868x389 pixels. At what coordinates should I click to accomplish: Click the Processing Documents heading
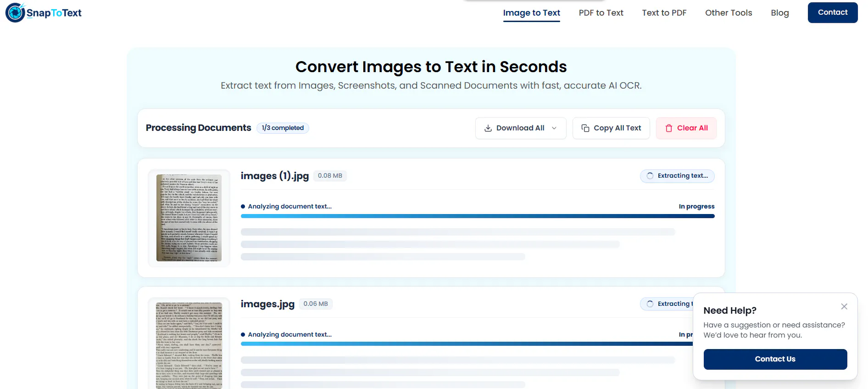click(199, 128)
